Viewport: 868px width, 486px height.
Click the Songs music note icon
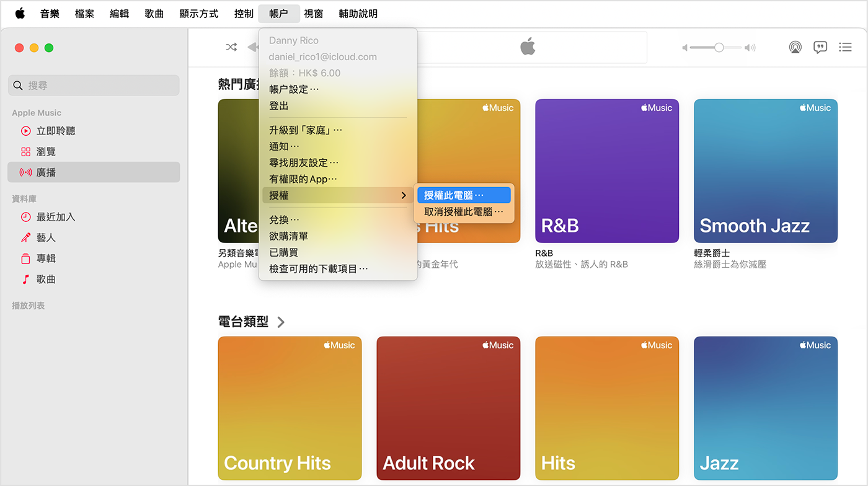click(x=25, y=279)
